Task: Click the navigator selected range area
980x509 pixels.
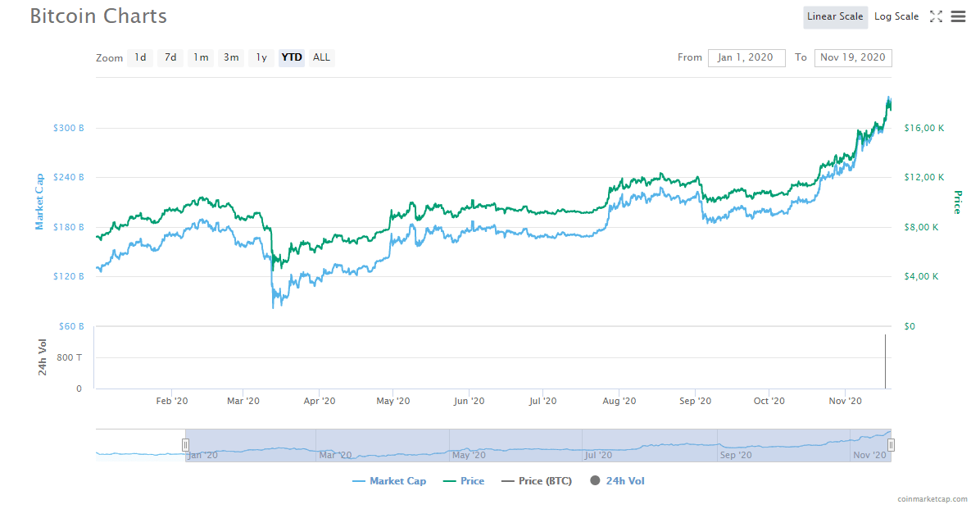Action: 538,445
